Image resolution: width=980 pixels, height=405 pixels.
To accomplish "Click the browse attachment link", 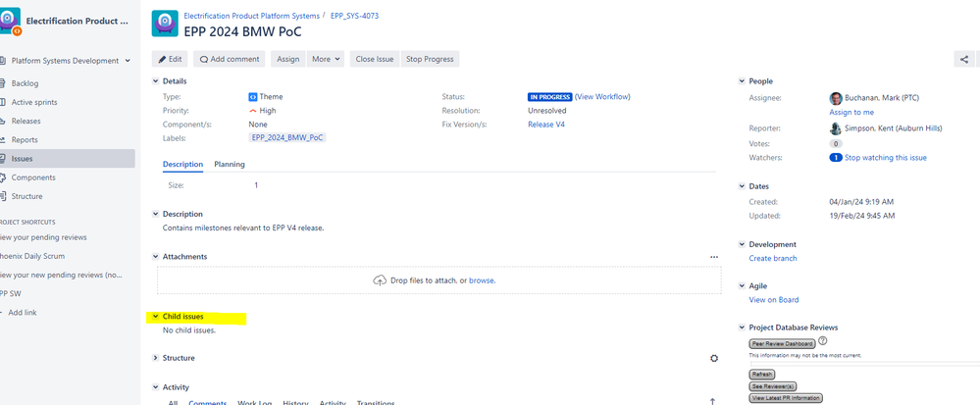I will (x=482, y=280).
